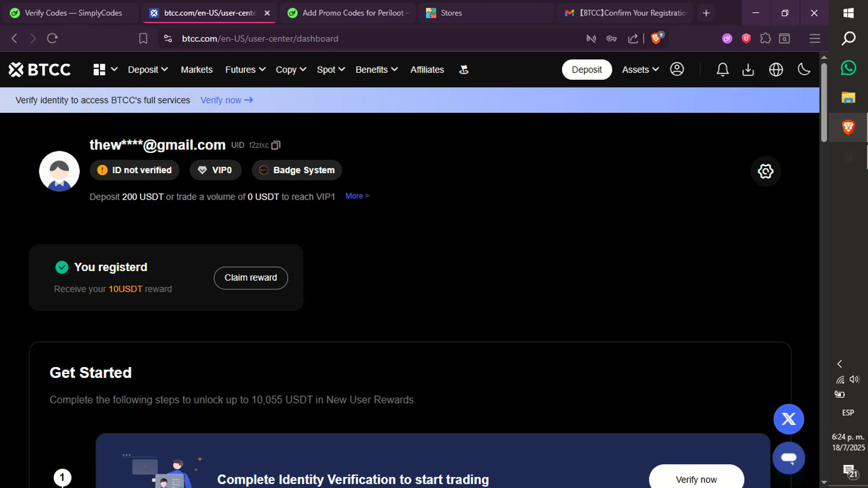
Task: Click the taskbar clock and date
Action: [848, 442]
